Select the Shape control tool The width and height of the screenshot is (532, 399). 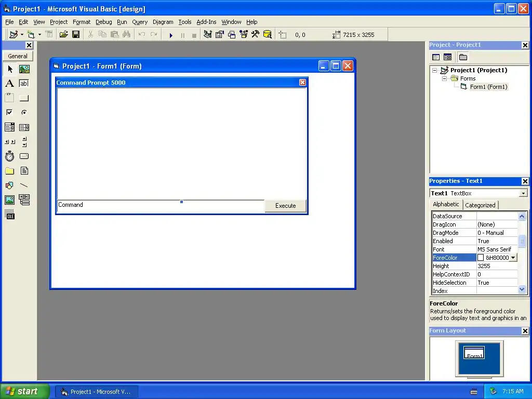coord(10,185)
